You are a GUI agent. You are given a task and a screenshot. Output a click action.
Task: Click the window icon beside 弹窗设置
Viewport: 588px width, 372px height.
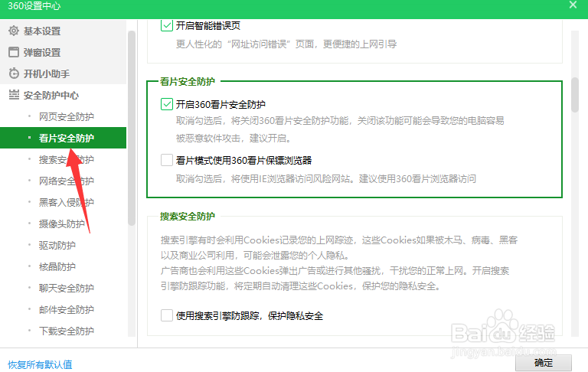pyautogui.click(x=14, y=52)
